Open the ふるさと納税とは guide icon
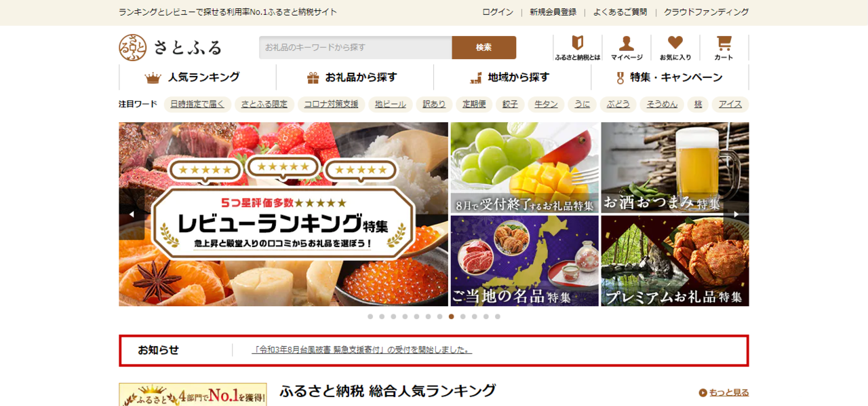868x406 pixels. point(577,48)
